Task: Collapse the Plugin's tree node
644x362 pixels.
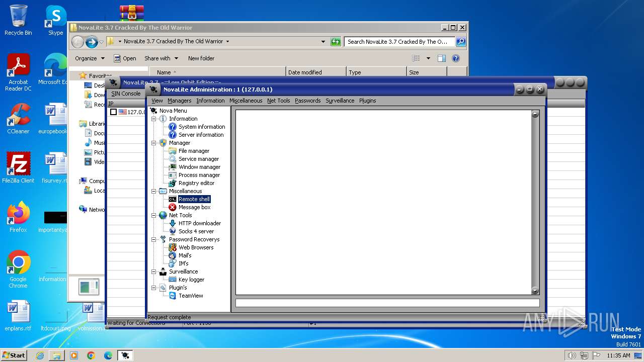Action: (x=154, y=288)
